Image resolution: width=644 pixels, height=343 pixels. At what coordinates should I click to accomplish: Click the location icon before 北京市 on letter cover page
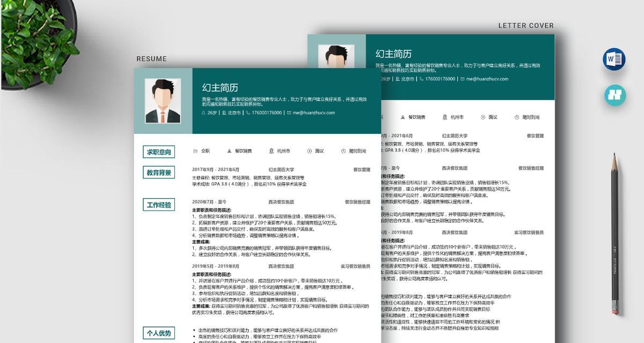pyautogui.click(x=397, y=79)
